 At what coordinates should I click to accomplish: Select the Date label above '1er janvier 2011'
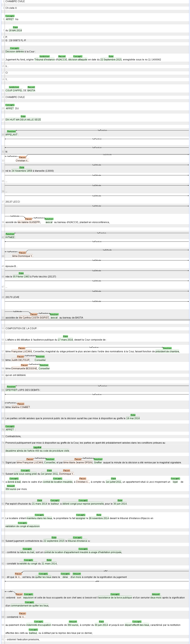[49, 471]
